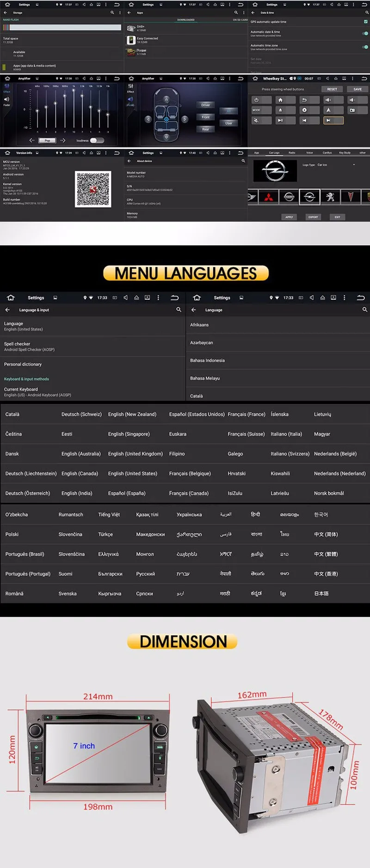Click the Pop equalizer preset label
This screenshot has width=370, height=868.
(x=47, y=140)
